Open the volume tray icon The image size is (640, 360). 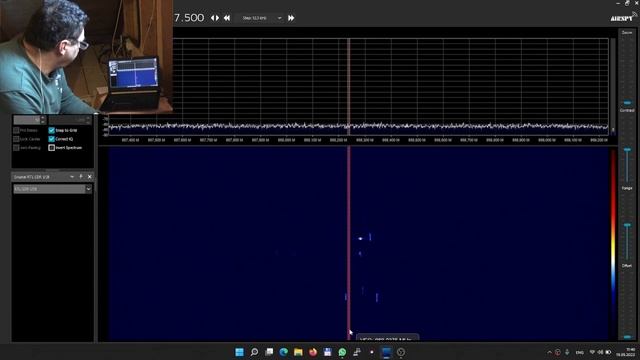coord(600,352)
